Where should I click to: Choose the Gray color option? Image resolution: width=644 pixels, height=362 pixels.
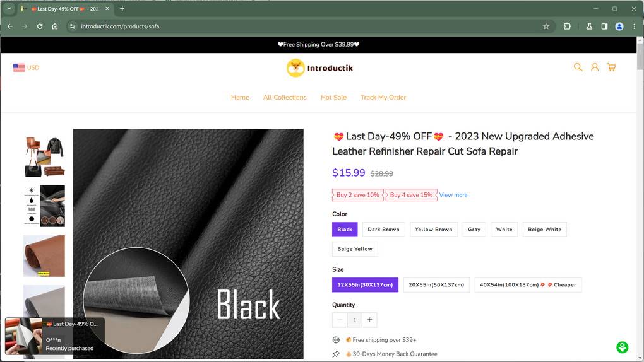474,230
